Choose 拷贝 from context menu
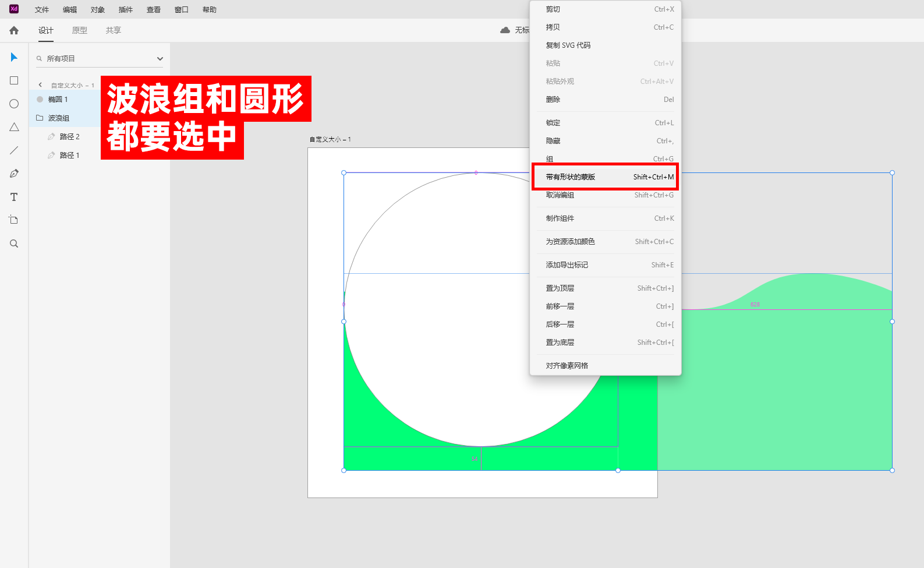Screen dimensions: 924x568 tap(606, 27)
